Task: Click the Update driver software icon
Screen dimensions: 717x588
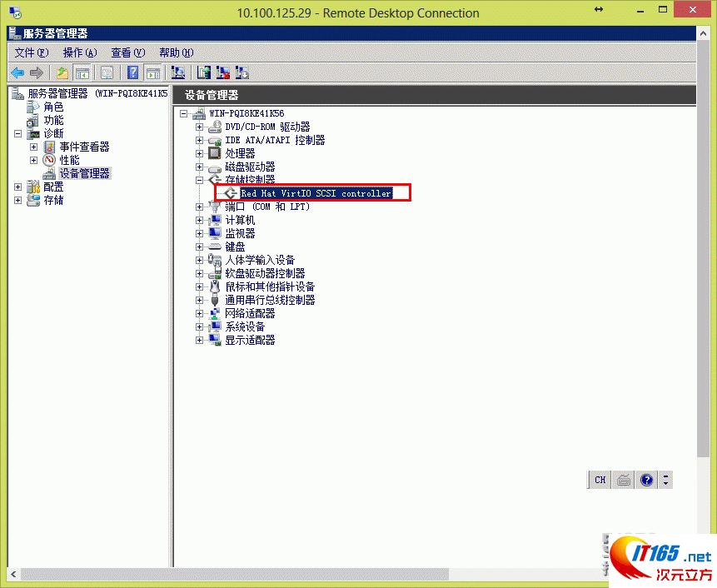Action: coord(203,72)
